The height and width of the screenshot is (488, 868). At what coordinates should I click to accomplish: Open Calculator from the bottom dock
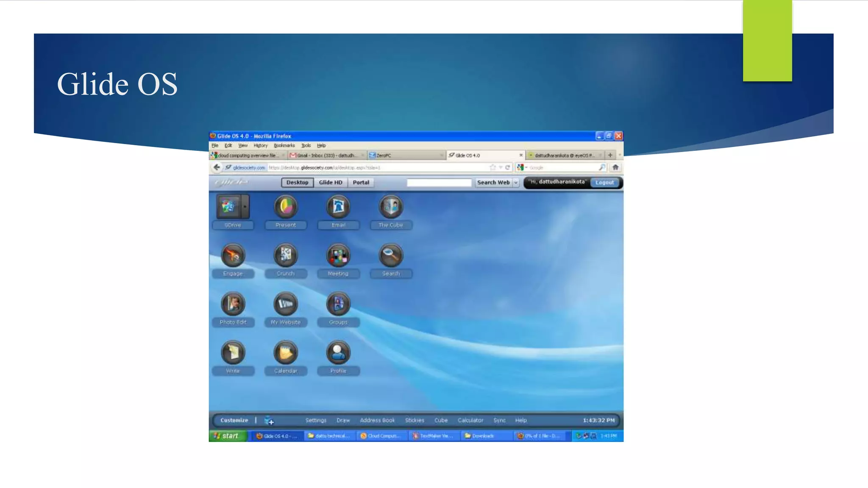(x=470, y=420)
